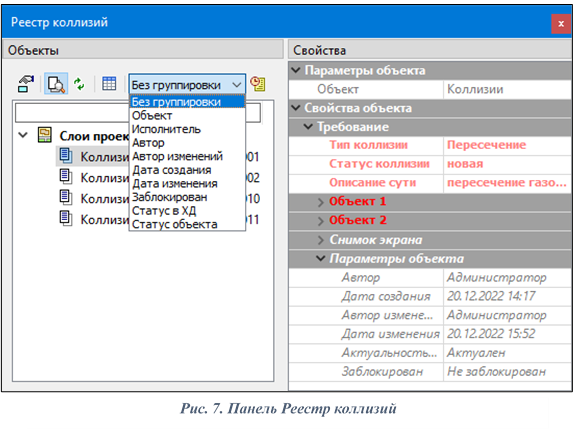Choose Исполнитель grouping option
The image size is (574, 432).
[x=187, y=129]
